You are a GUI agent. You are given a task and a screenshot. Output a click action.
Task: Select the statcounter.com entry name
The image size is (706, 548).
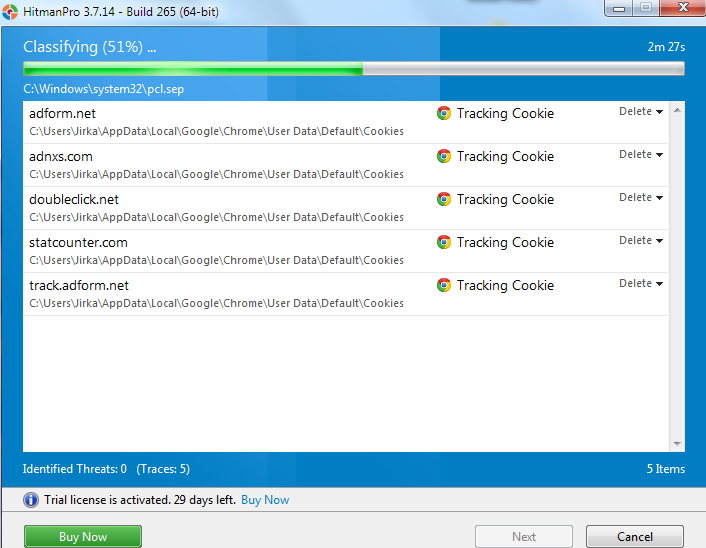coord(78,242)
